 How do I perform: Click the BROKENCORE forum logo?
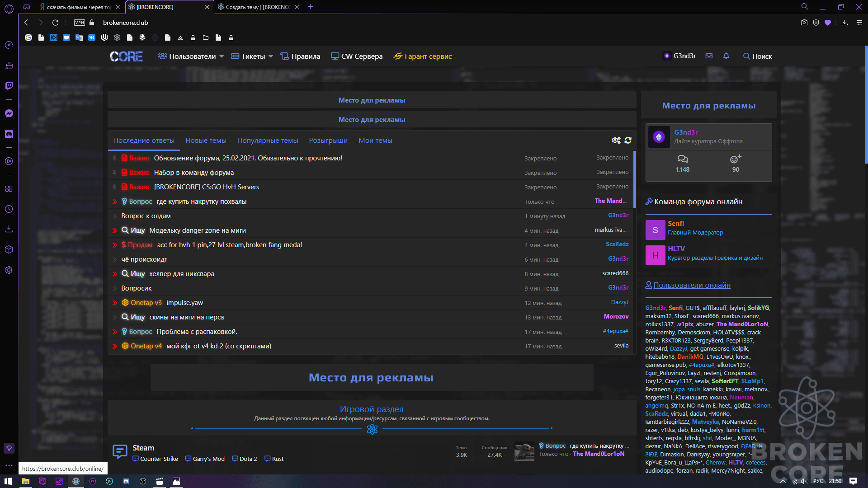click(x=126, y=56)
